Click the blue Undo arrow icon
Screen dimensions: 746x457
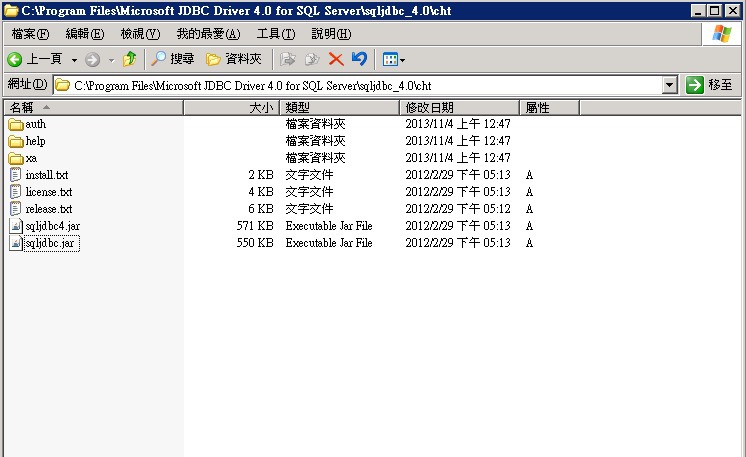[360, 59]
